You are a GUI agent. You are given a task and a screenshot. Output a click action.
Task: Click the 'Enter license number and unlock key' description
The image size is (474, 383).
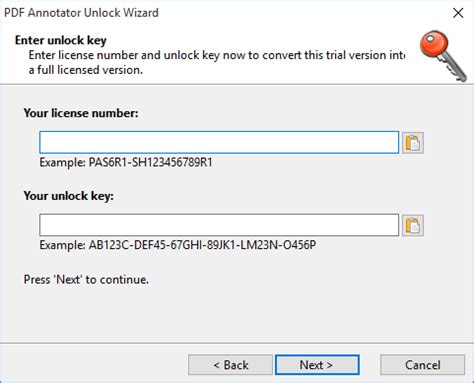click(x=217, y=55)
